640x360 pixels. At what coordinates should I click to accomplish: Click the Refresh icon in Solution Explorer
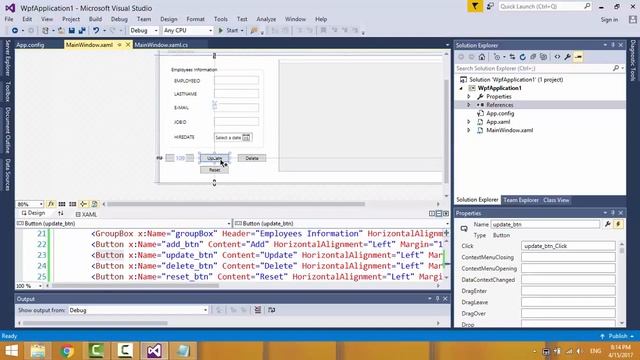coord(522,57)
